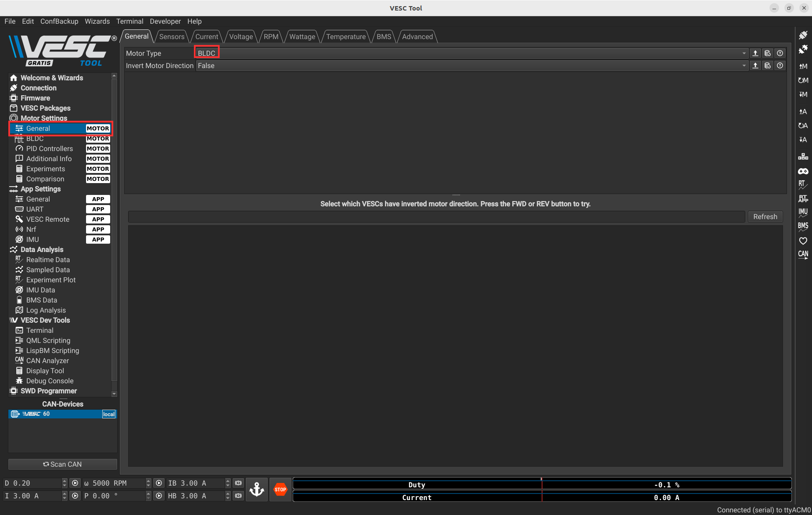The width and height of the screenshot is (812, 515).
Task: Click the Refresh button
Action: click(x=765, y=216)
